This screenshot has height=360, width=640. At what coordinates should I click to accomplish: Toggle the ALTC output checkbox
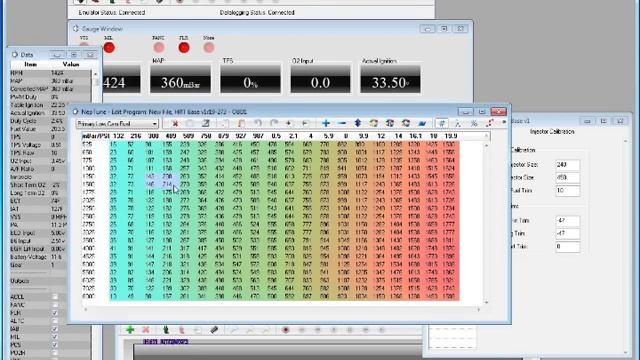55,321
